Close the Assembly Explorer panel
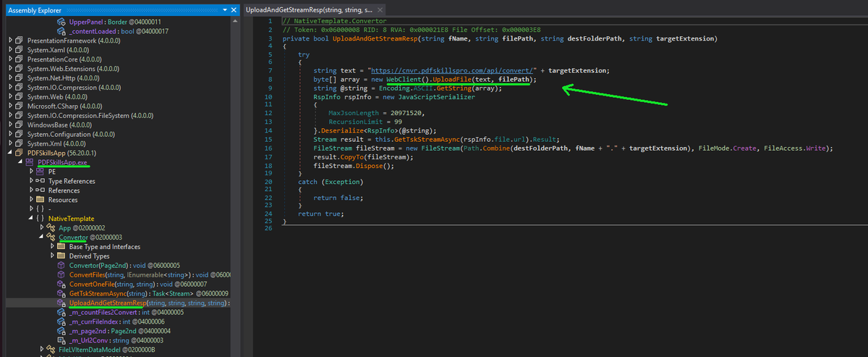The width and height of the screenshot is (868, 357). (x=233, y=10)
